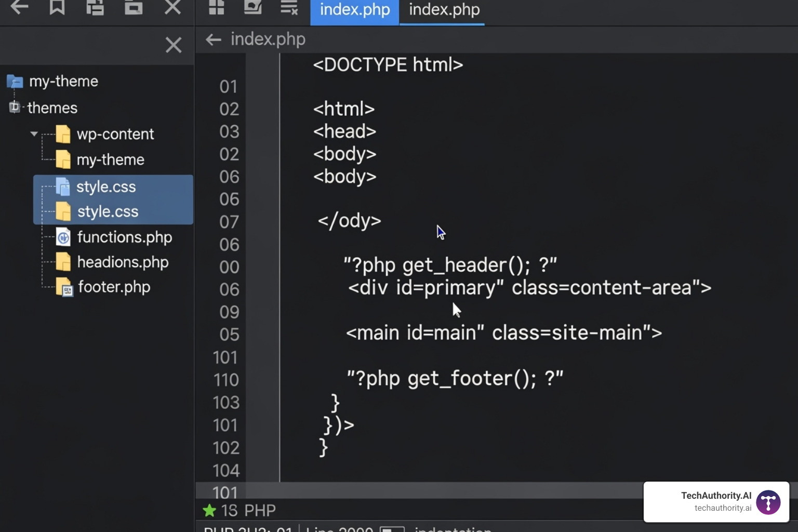Click the <head> tag line
Viewport: 798px width, 532px height.
pyautogui.click(x=344, y=131)
